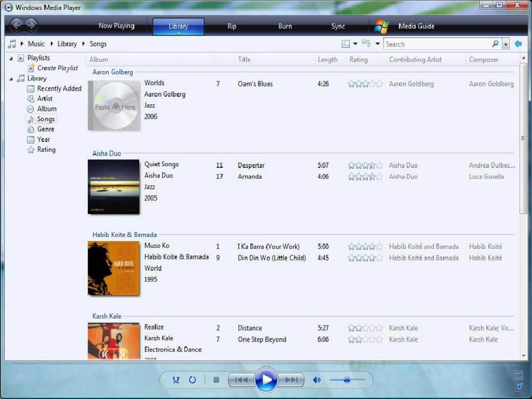This screenshot has width=532, height=399.
Task: Click the star rating for Oam's Blues
Action: [365, 84]
